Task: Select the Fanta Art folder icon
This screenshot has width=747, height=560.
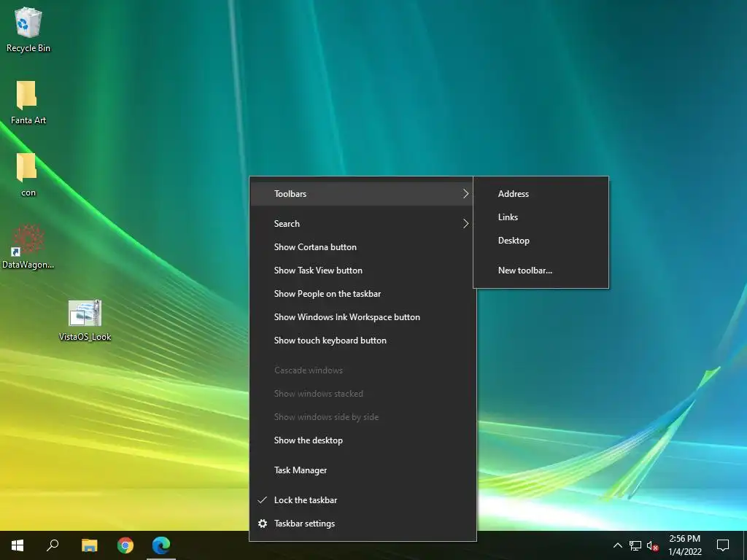Action: (x=26, y=94)
